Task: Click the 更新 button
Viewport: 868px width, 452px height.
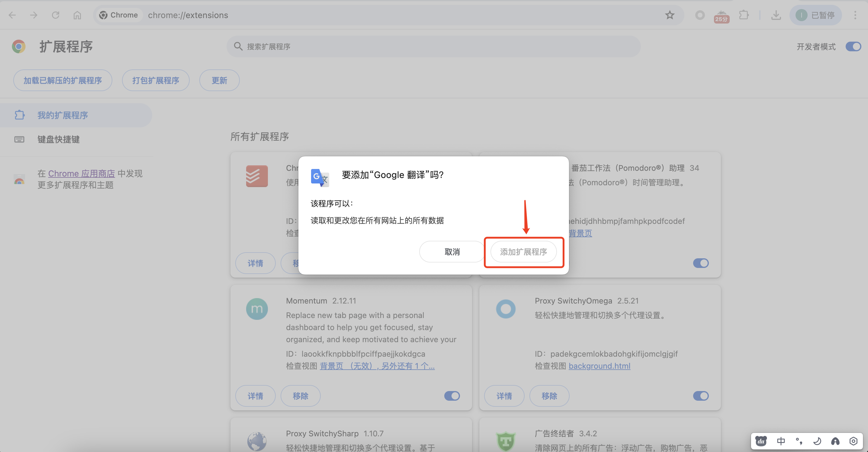Action: click(x=219, y=81)
